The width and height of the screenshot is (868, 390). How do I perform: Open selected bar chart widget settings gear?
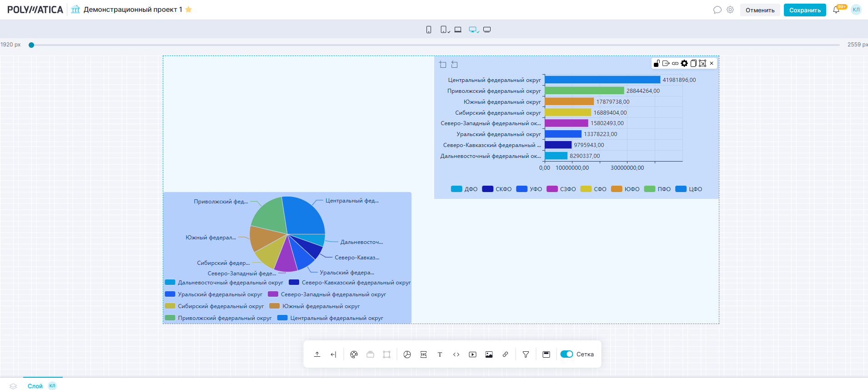click(x=684, y=63)
